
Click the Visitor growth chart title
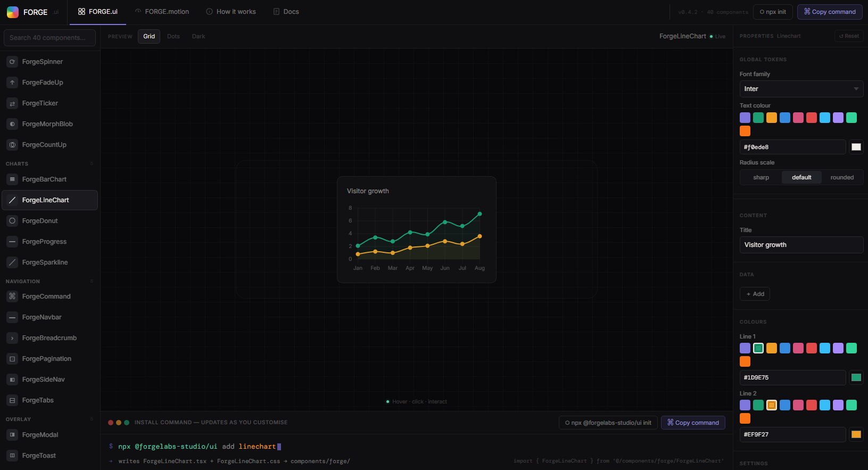(x=368, y=191)
